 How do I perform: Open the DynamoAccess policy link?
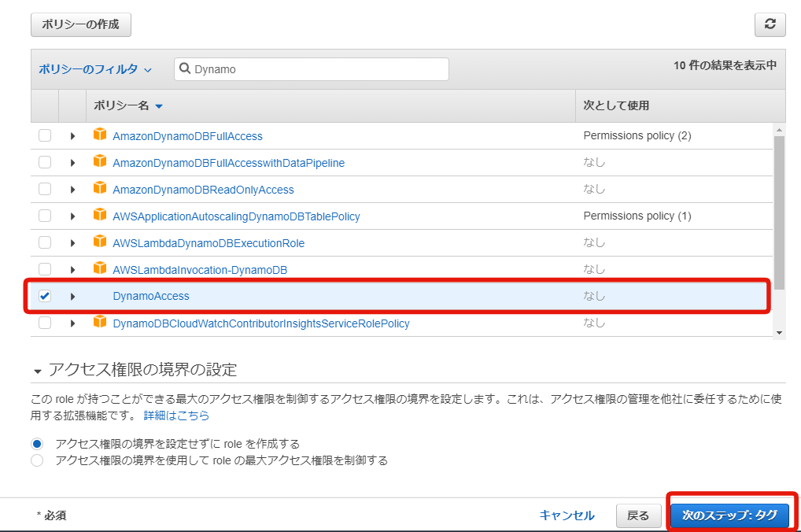[151, 296]
